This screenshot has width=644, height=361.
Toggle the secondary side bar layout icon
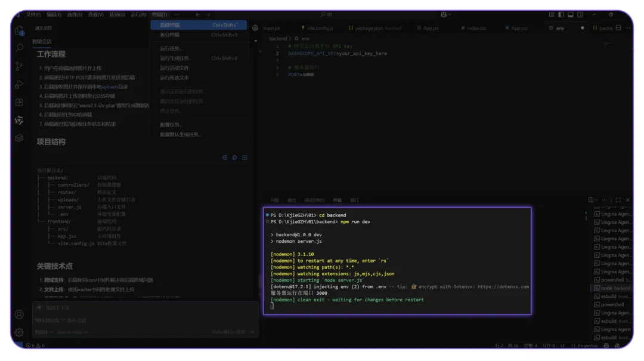[x=580, y=14]
